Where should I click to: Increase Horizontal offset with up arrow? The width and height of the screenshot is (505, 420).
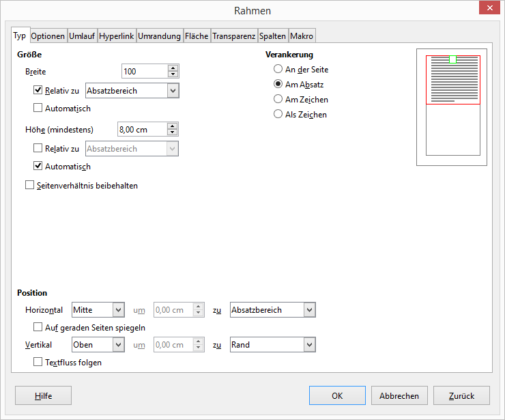coord(199,307)
